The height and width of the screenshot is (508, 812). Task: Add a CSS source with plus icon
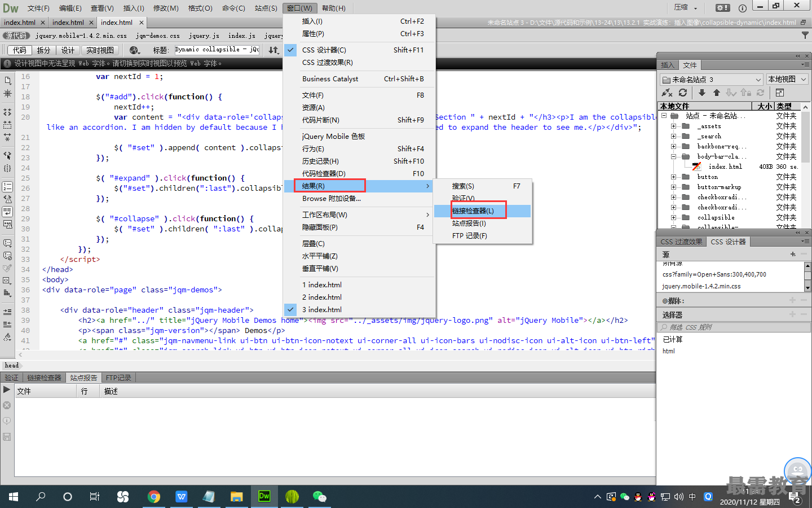tap(793, 255)
